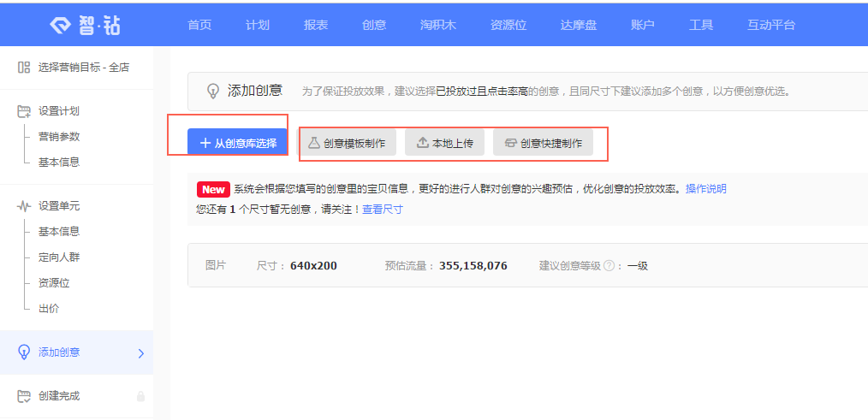Image resolution: width=868 pixels, height=420 pixels.
Task: Click the flask icon on 创意模板制作
Action: pos(314,144)
